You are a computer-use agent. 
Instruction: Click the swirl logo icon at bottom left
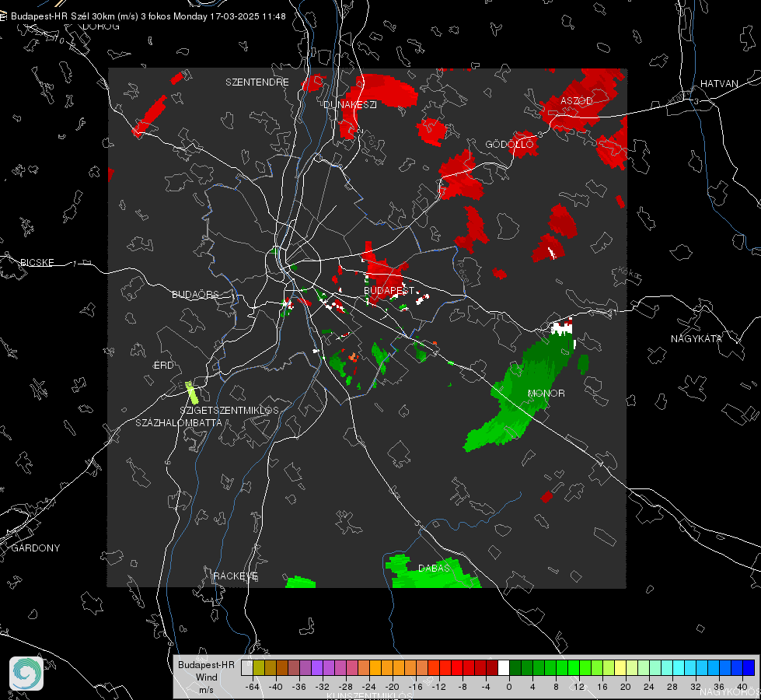pyautogui.click(x=26, y=674)
